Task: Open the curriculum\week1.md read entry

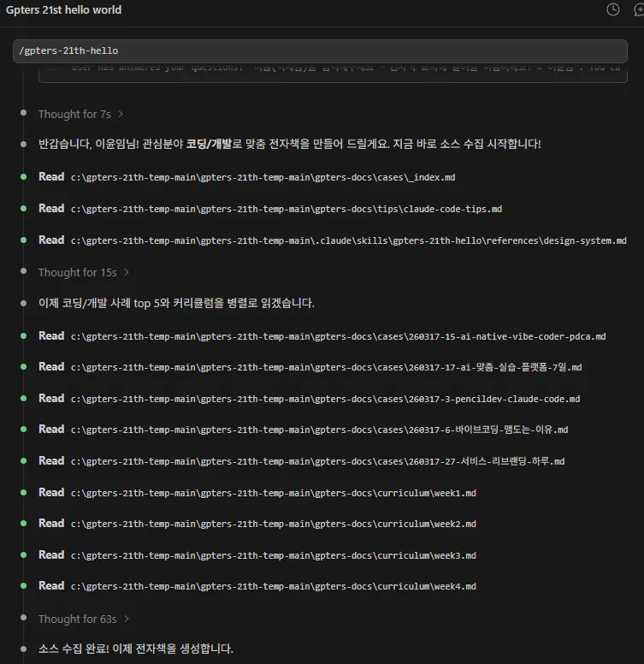Action: coord(257,493)
